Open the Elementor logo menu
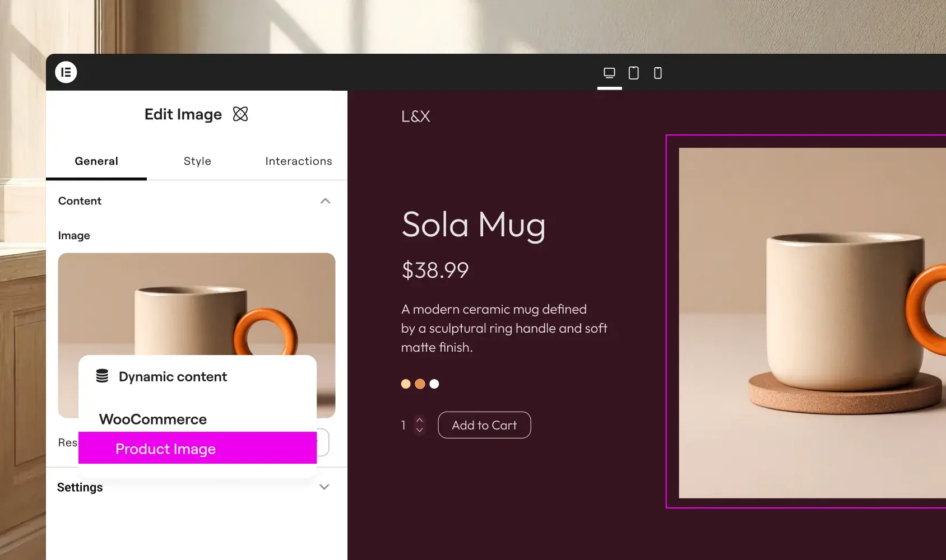946x560 pixels. pyautogui.click(x=66, y=72)
